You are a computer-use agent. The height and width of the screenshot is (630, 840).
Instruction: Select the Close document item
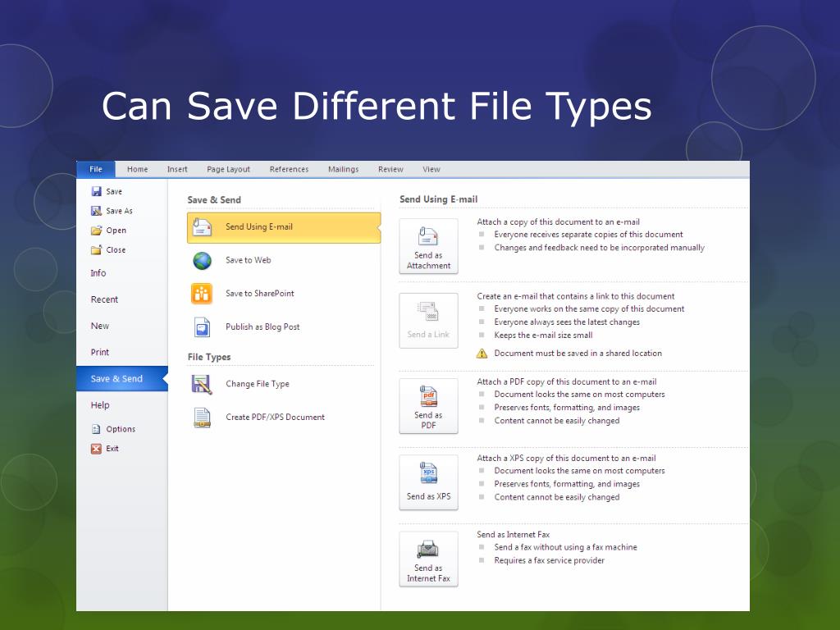point(115,250)
